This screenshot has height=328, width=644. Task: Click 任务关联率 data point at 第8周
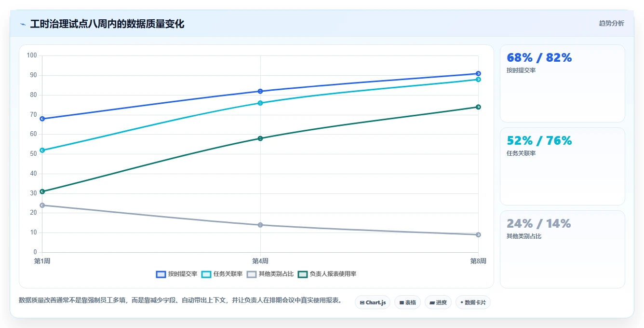click(478, 79)
